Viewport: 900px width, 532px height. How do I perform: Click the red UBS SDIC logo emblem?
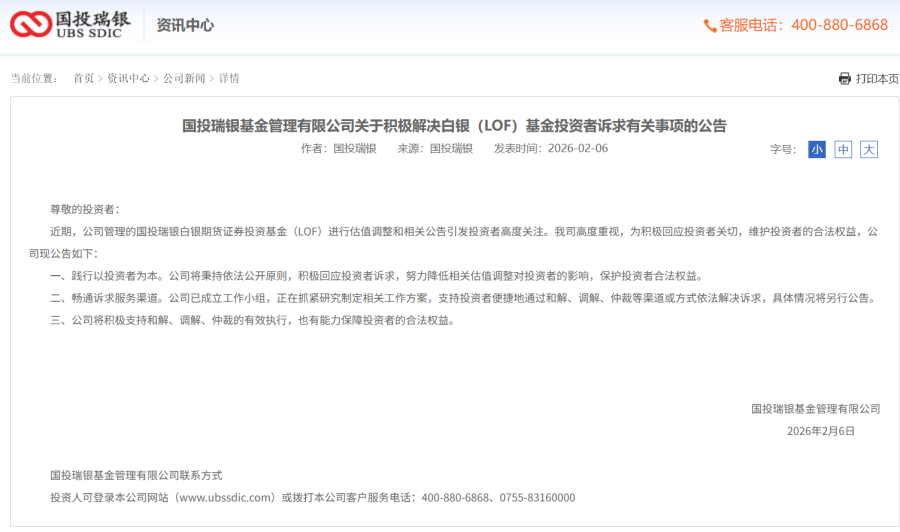pyautogui.click(x=29, y=24)
